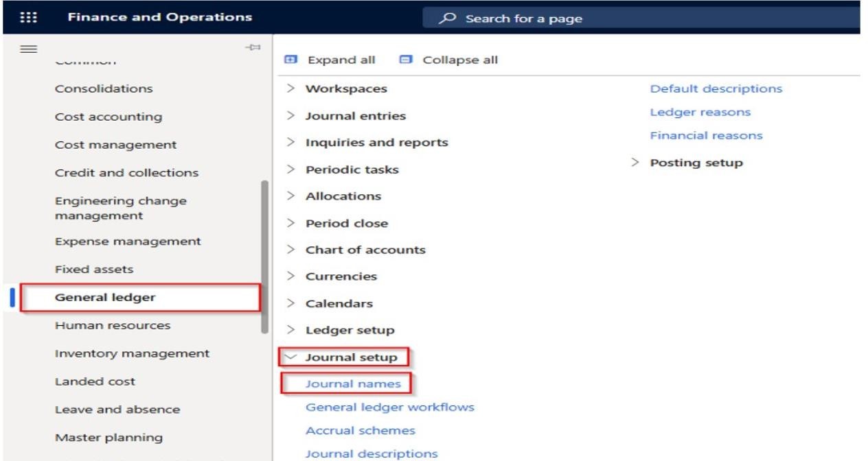Select General ledger module

106,297
